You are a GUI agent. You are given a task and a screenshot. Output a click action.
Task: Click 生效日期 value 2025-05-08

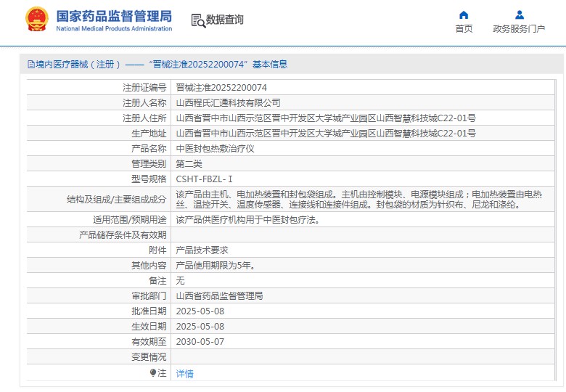pos(200,327)
